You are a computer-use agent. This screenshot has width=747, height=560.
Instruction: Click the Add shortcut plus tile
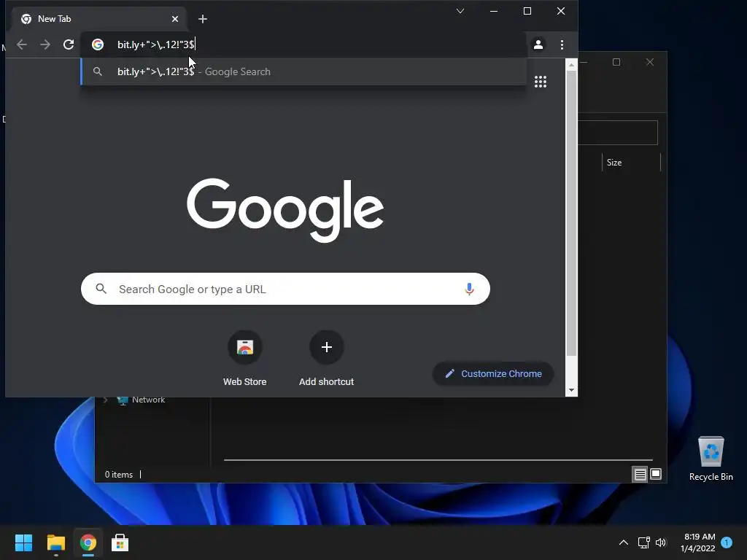tap(326, 357)
